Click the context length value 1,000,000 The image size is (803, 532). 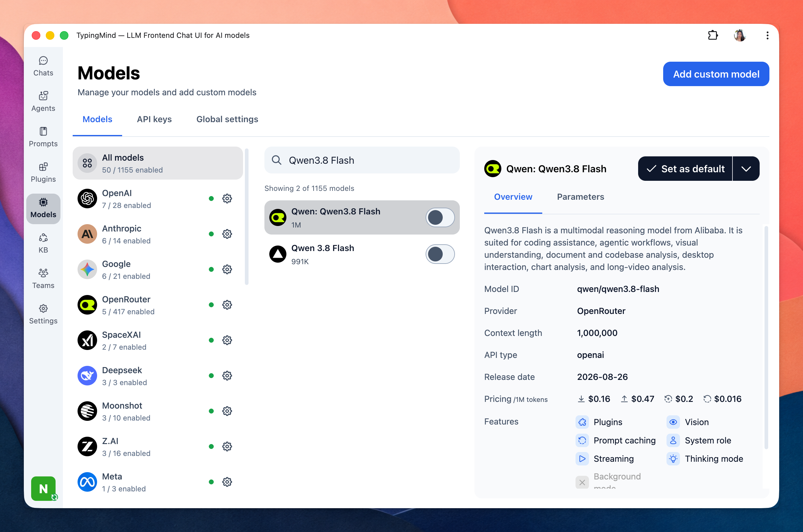[597, 333]
